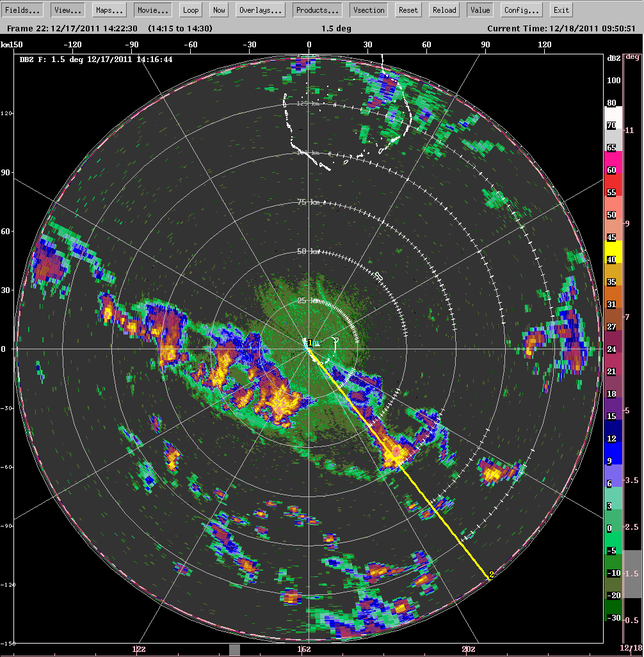The width and height of the screenshot is (644, 657).
Task: Click the Reload button
Action: 444,10
